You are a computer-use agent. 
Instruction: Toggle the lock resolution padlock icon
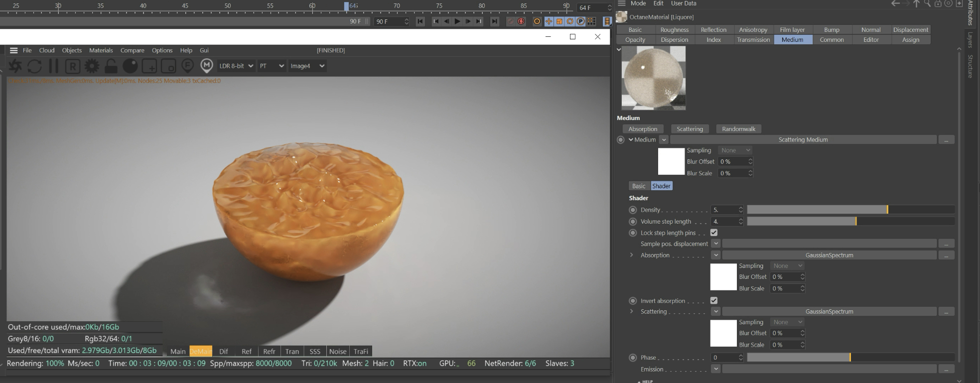111,66
